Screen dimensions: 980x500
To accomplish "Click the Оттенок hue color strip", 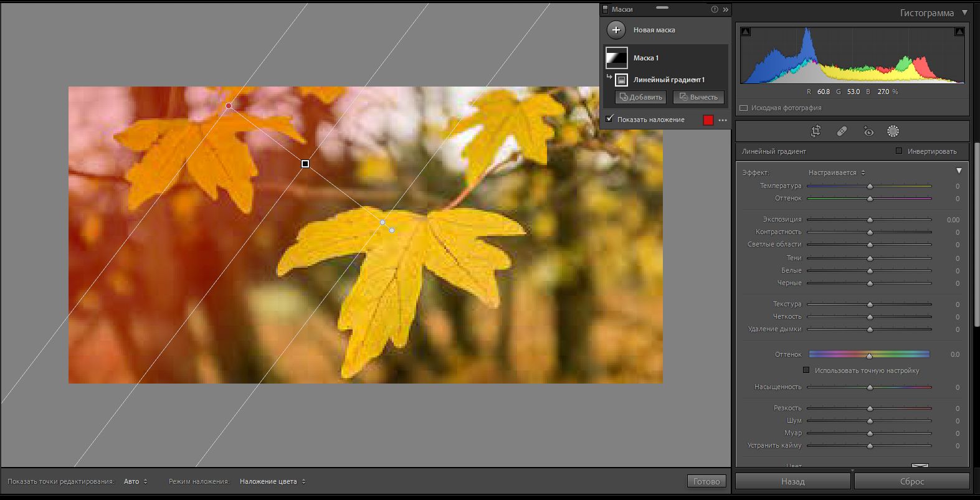I will point(869,354).
